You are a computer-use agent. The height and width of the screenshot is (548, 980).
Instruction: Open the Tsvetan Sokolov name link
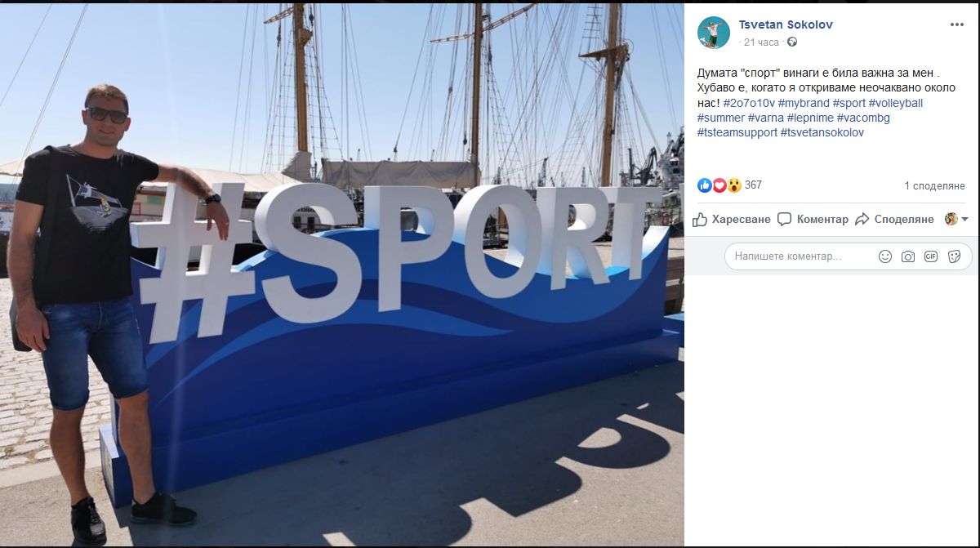(x=786, y=25)
